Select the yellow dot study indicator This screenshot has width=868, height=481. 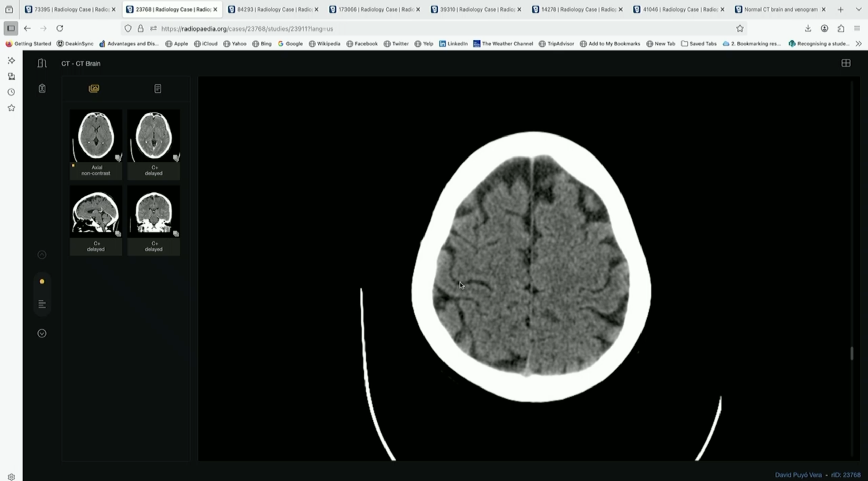pos(42,281)
